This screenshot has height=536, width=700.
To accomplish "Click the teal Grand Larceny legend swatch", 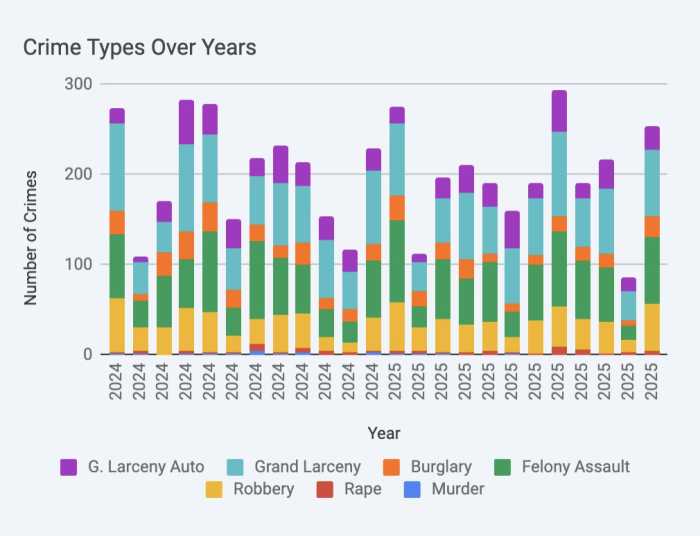I will 235,467.
